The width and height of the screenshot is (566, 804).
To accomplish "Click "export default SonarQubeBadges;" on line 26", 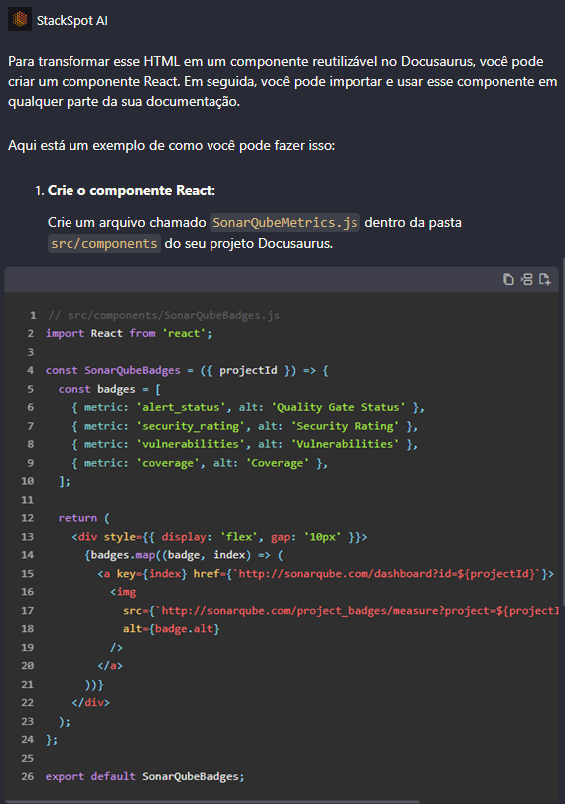I will pyautogui.click(x=145, y=776).
